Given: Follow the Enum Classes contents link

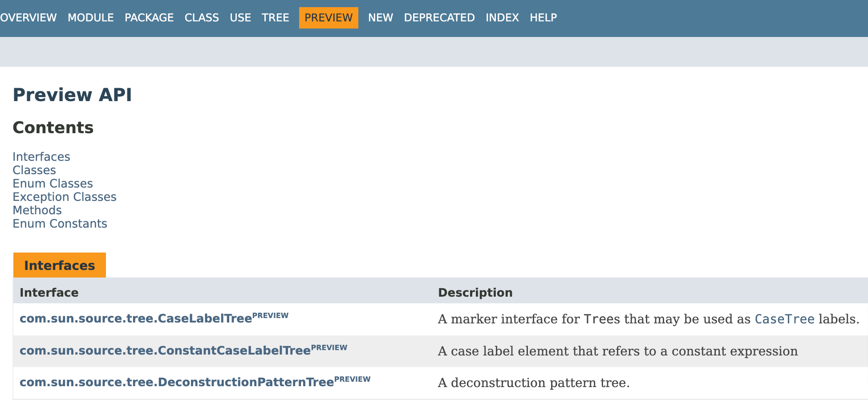Looking at the screenshot, I should pyautogui.click(x=53, y=184).
